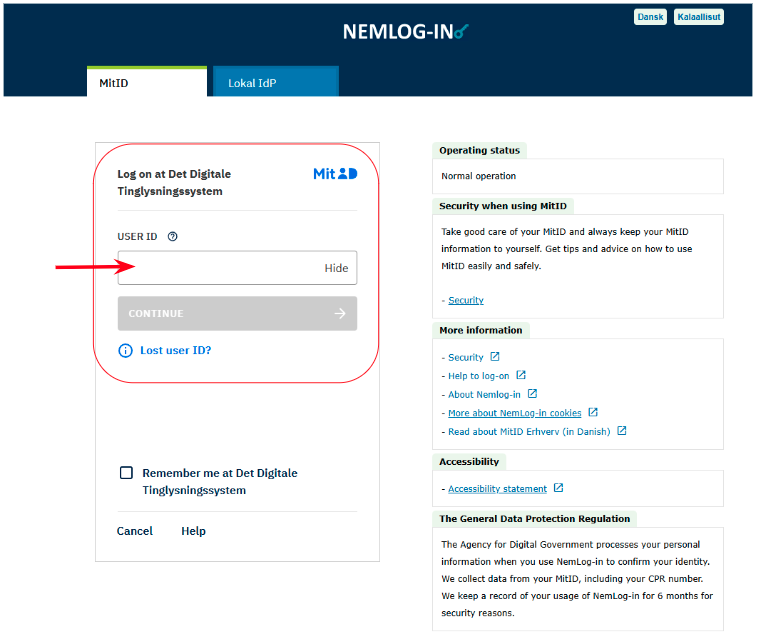
Task: Click the Operating status heading
Action: [479, 150]
